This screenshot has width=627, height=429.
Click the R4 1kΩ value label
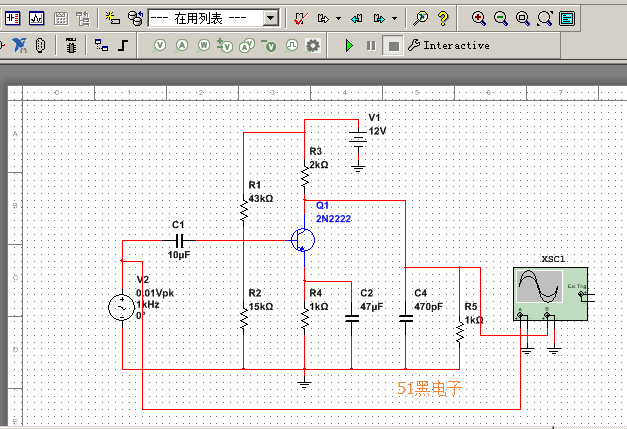pyautogui.click(x=319, y=306)
